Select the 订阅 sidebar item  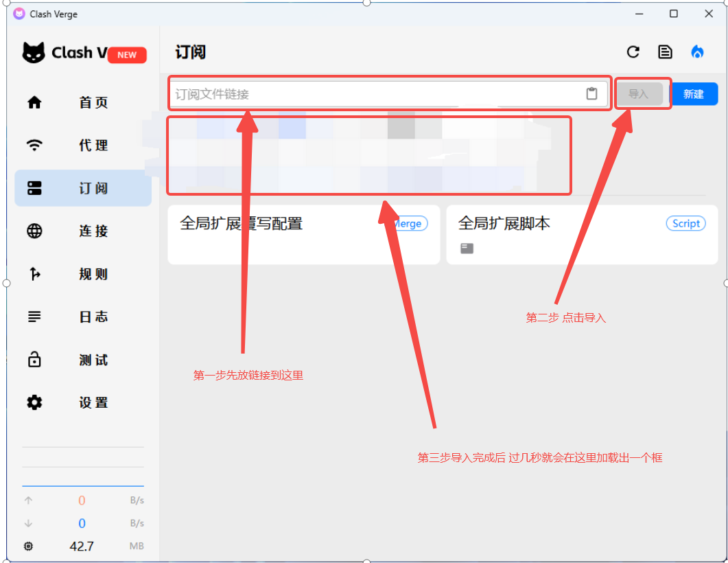point(83,188)
